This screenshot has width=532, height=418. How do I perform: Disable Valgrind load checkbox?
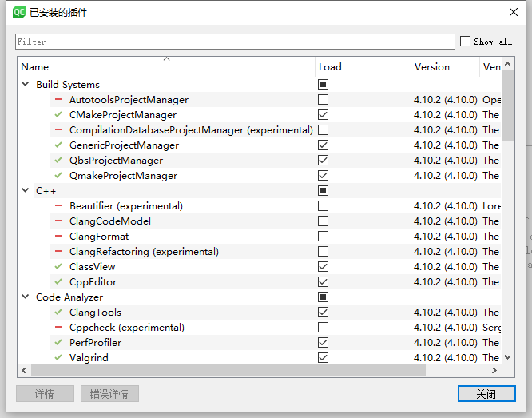tap(323, 357)
